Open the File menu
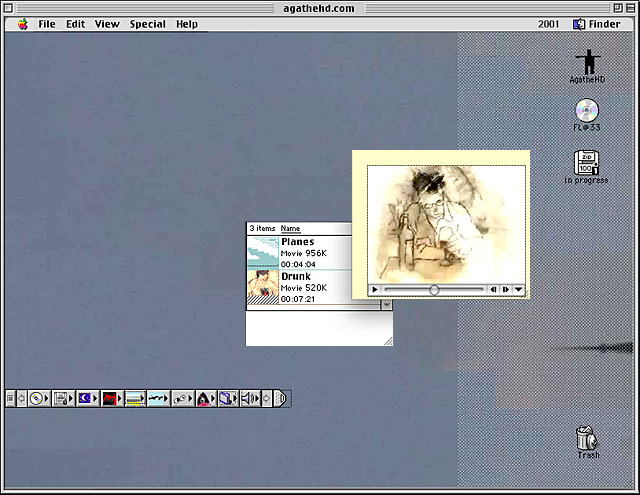The width and height of the screenshot is (640, 495). click(x=47, y=24)
